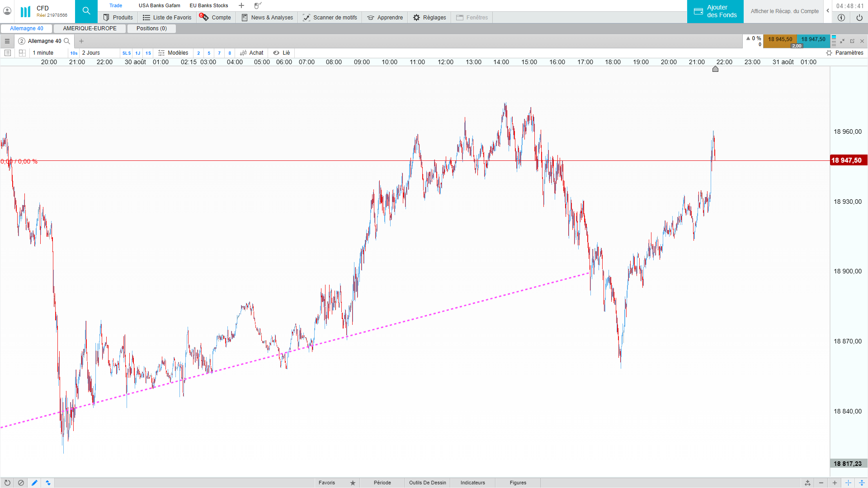The image size is (868, 488).
Task: Expand the Modèles templates menu
Action: coord(173,53)
